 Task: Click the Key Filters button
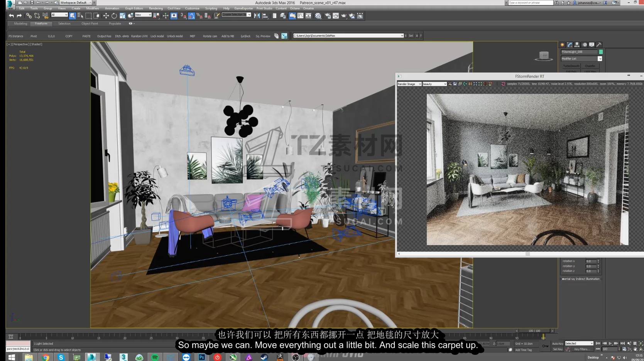tap(582, 349)
